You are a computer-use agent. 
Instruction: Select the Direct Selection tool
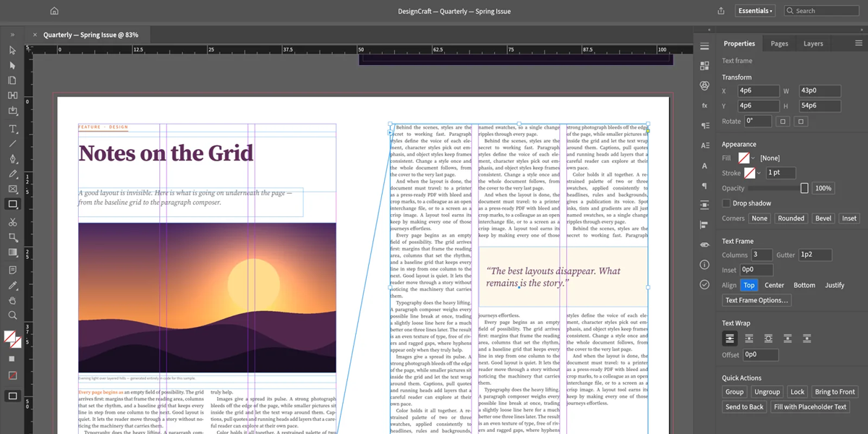12,65
